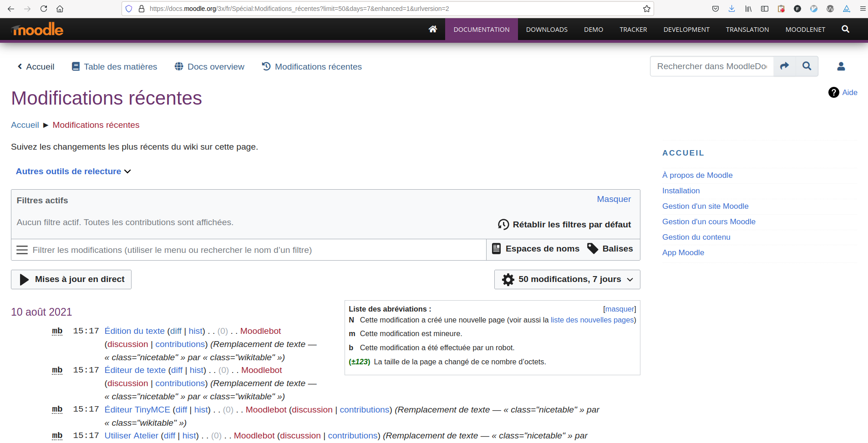This screenshot has width=868, height=443.
Task: Open the browser library icon
Action: click(748, 9)
